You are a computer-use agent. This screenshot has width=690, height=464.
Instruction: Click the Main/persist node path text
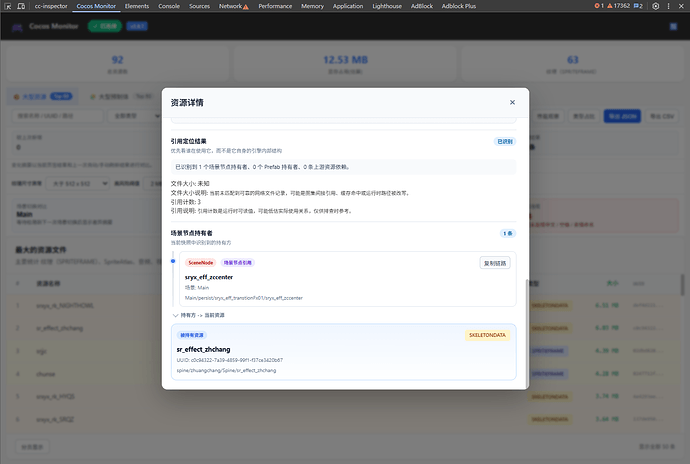243,298
